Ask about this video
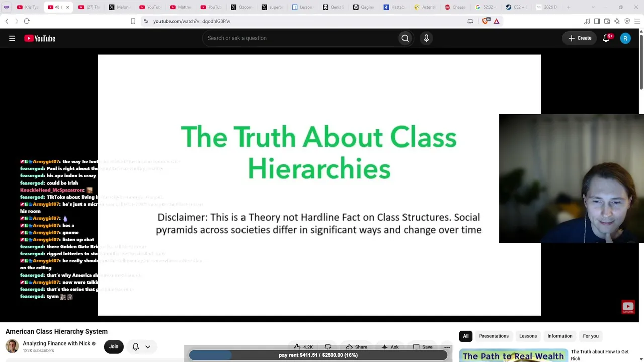Image resolution: width=644 pixels, height=362 pixels. [390, 347]
